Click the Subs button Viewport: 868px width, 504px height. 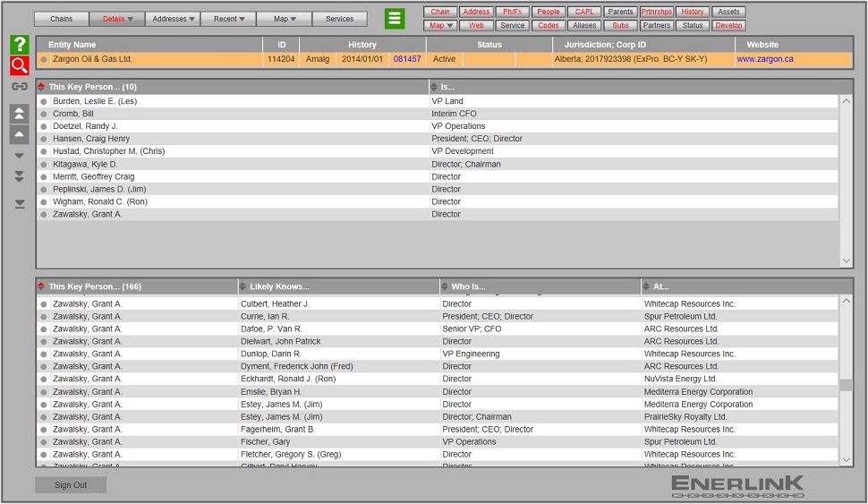point(620,25)
